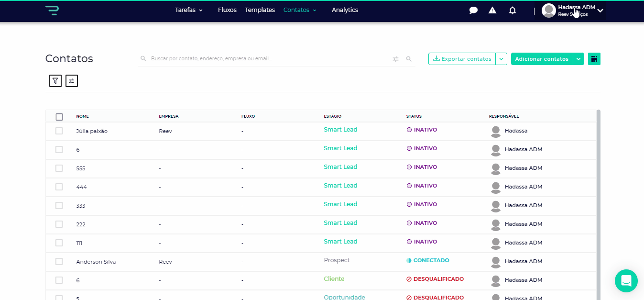
Task: Open the Hadassa ADM user menu
Action: tap(573, 11)
